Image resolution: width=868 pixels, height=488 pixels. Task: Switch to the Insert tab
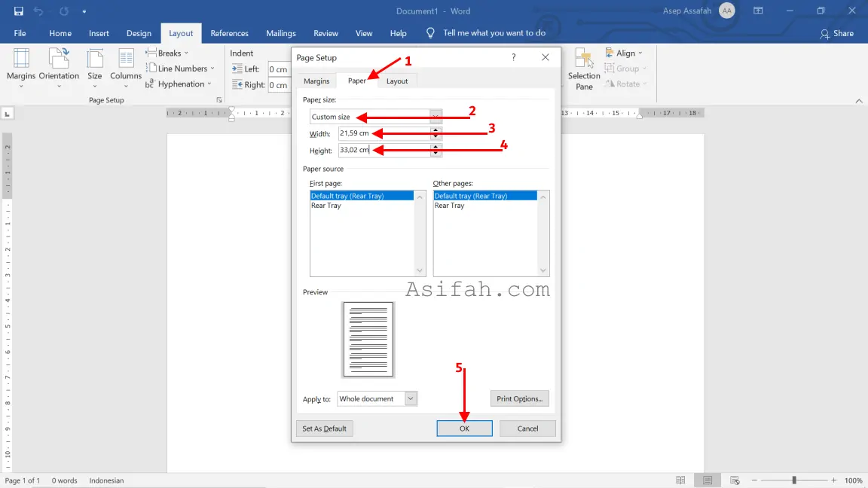pos(99,33)
